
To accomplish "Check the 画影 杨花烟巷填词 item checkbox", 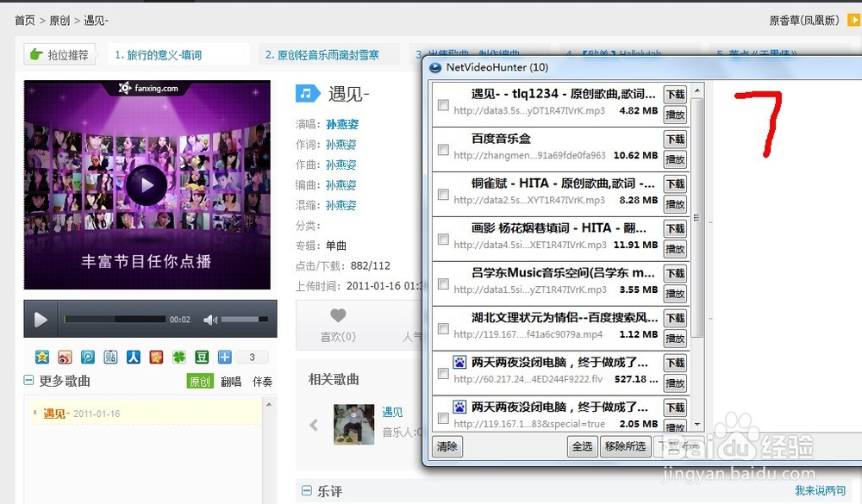I will 443,240.
